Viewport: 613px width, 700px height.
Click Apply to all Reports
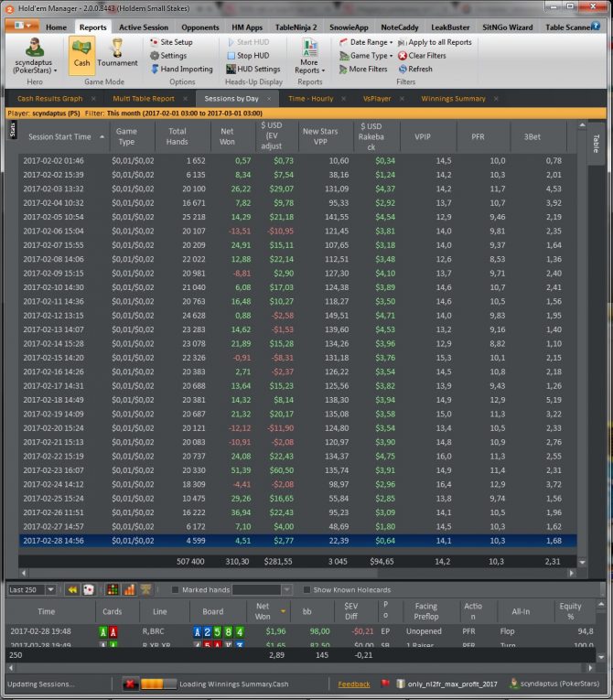[x=435, y=42]
